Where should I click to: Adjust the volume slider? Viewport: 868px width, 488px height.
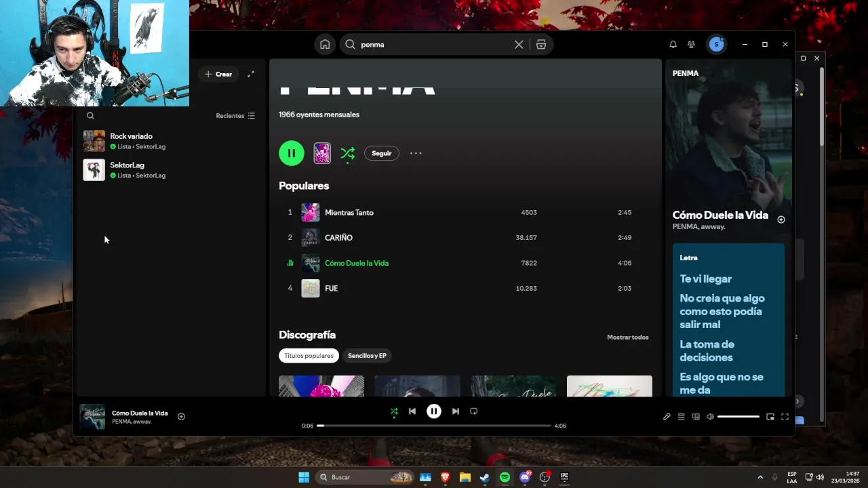(x=738, y=417)
